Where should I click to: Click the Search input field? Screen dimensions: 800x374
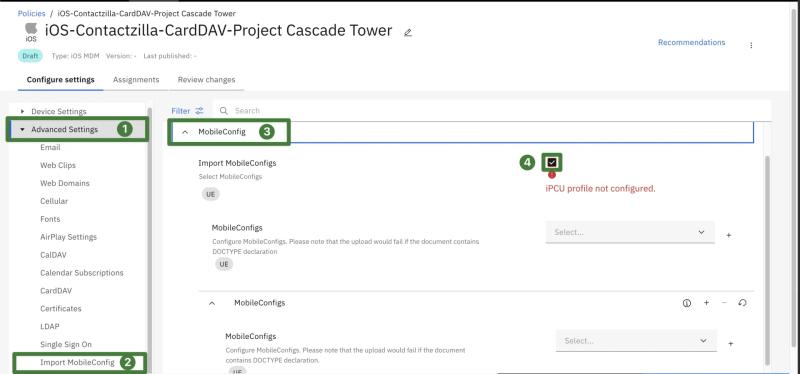[x=492, y=111]
